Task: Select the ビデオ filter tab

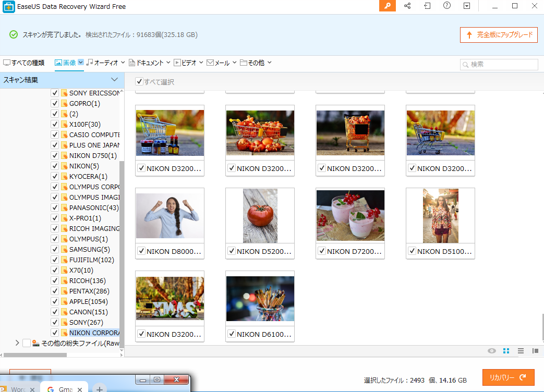Action: (185, 63)
